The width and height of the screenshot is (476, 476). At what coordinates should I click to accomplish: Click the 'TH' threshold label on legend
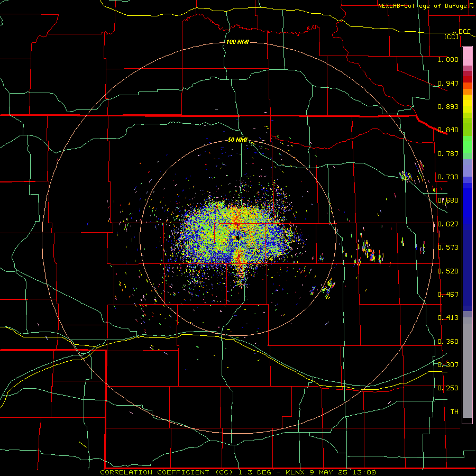click(454, 412)
